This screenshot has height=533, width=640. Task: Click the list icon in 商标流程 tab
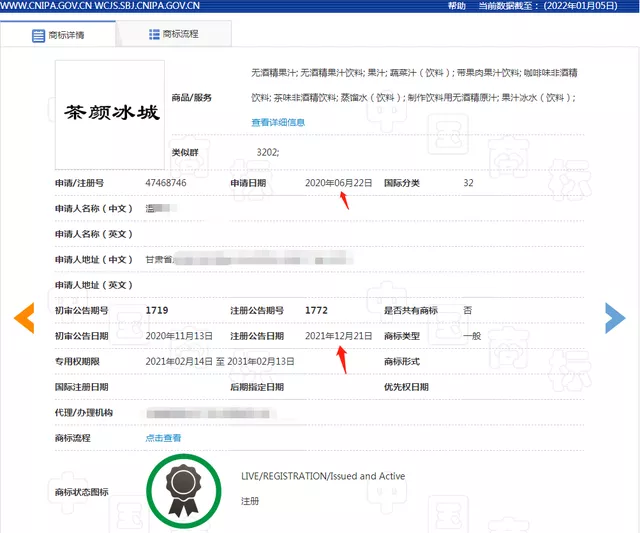point(154,34)
